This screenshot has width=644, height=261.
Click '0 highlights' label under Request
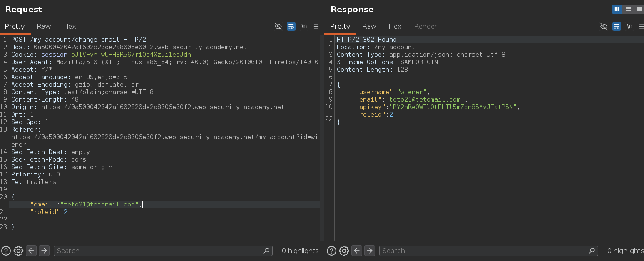point(300,251)
